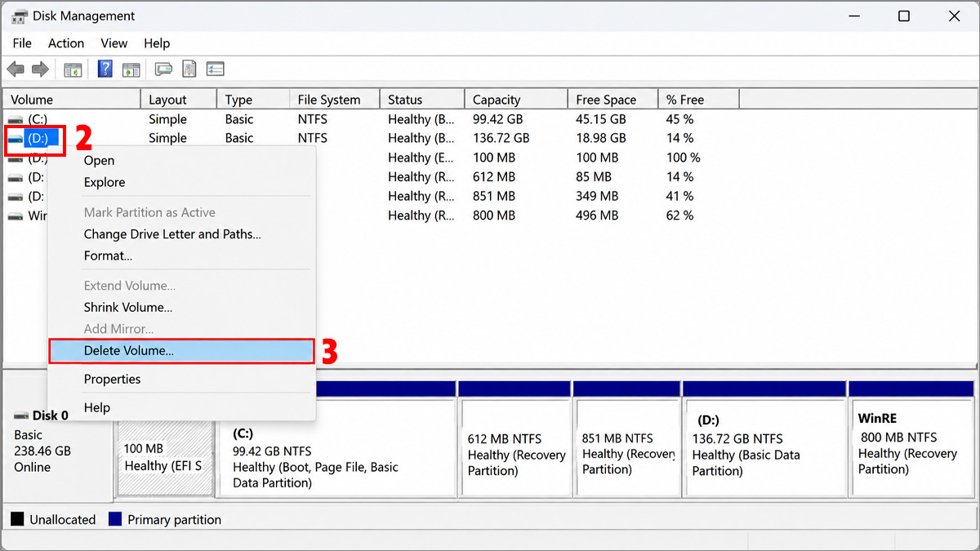Sort by the File System column header
Image resolution: width=980 pixels, height=551 pixels.
tap(335, 100)
